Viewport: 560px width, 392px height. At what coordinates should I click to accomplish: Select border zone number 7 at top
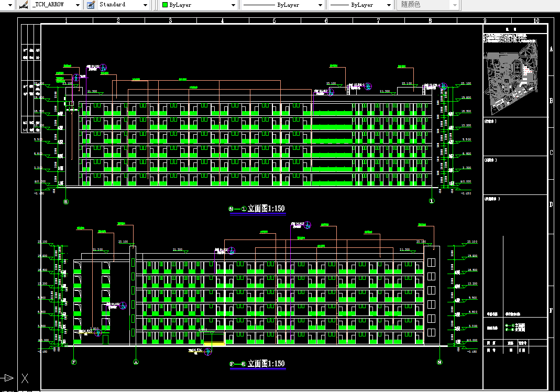coord(379,21)
